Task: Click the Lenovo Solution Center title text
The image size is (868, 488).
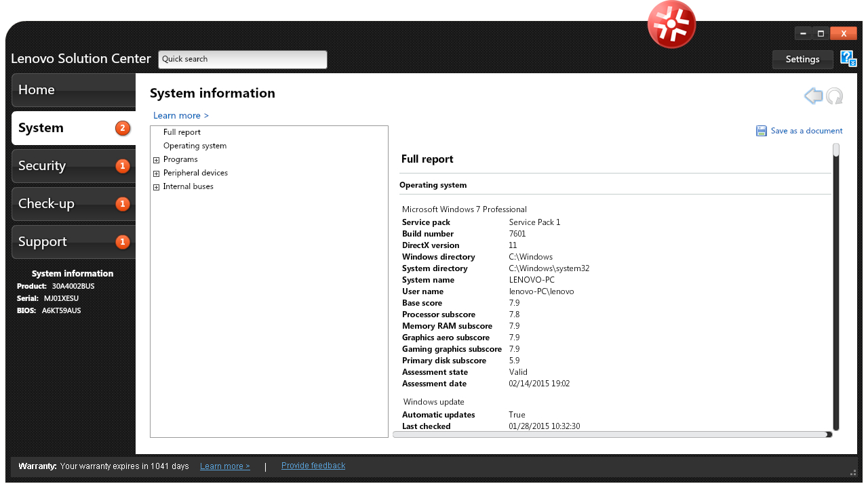Action: pos(81,59)
